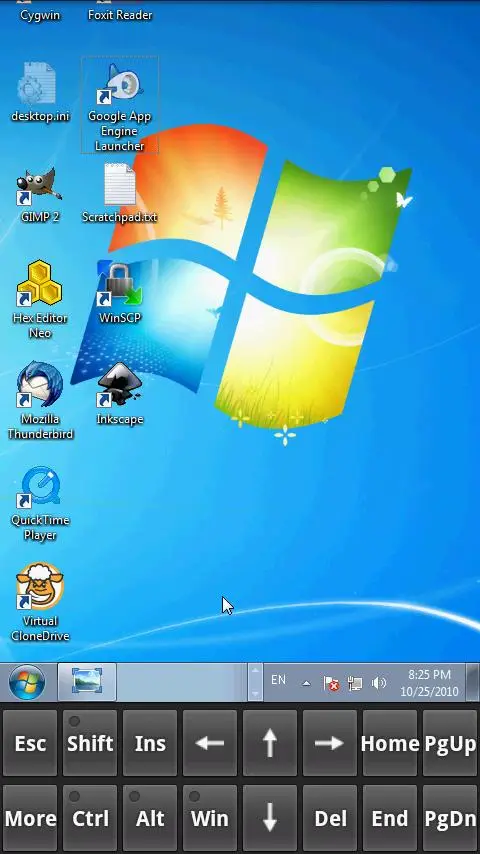Open the Action Center flag tray icon

pyautogui.click(x=331, y=683)
